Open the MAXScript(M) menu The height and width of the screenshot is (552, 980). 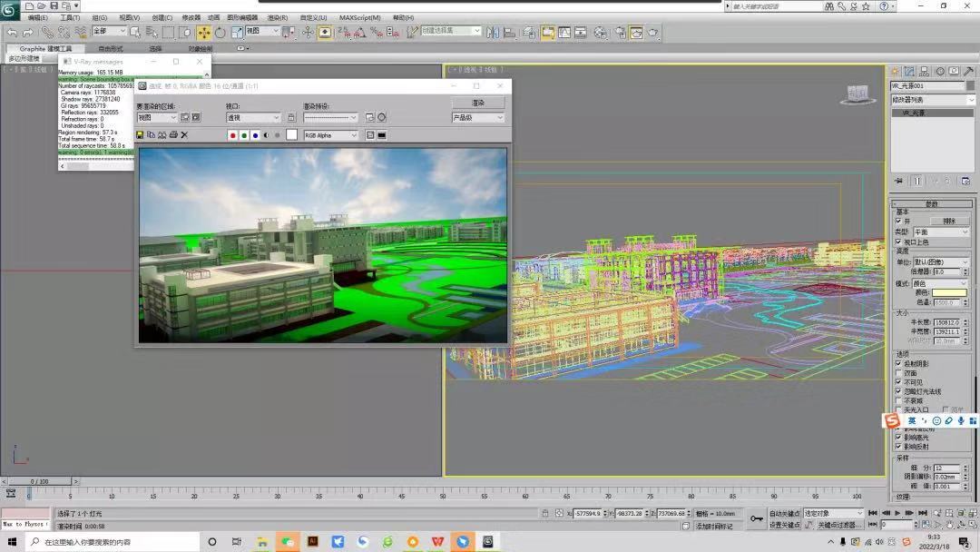click(x=360, y=17)
